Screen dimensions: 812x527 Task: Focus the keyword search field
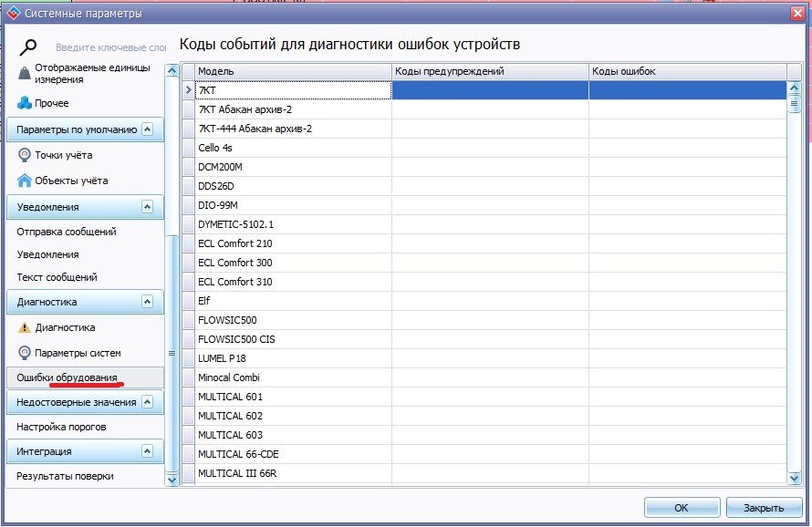(110, 47)
